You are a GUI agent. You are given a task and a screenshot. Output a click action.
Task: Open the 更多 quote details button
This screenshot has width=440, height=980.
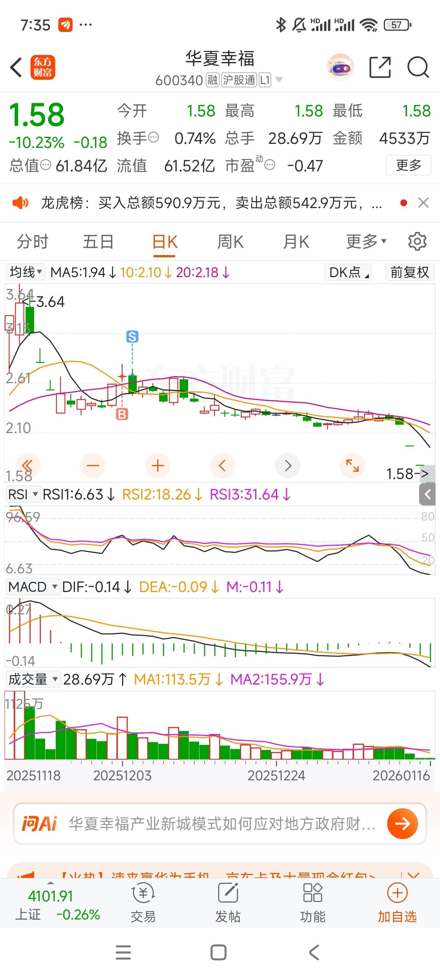pyautogui.click(x=408, y=165)
